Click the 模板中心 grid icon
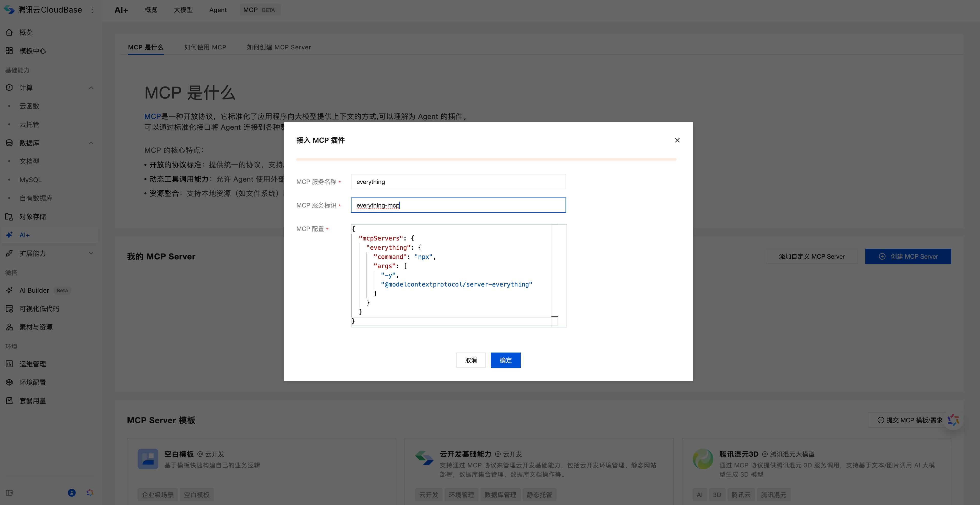980x505 pixels. pos(9,51)
